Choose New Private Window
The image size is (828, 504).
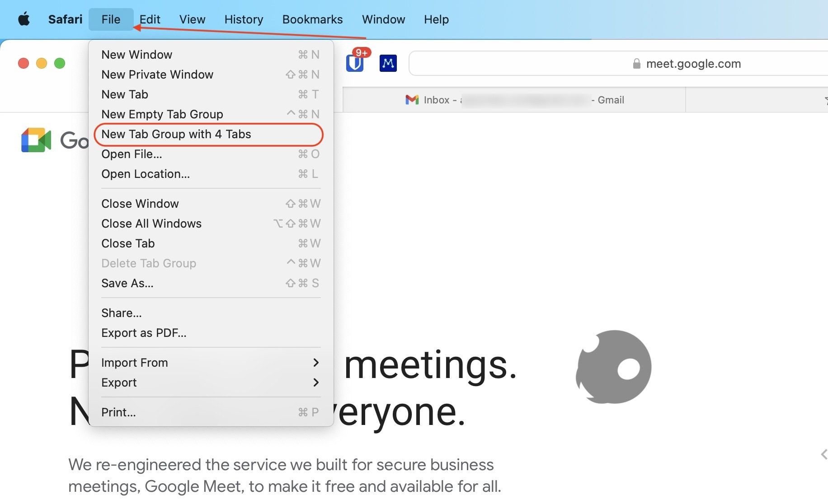point(157,75)
